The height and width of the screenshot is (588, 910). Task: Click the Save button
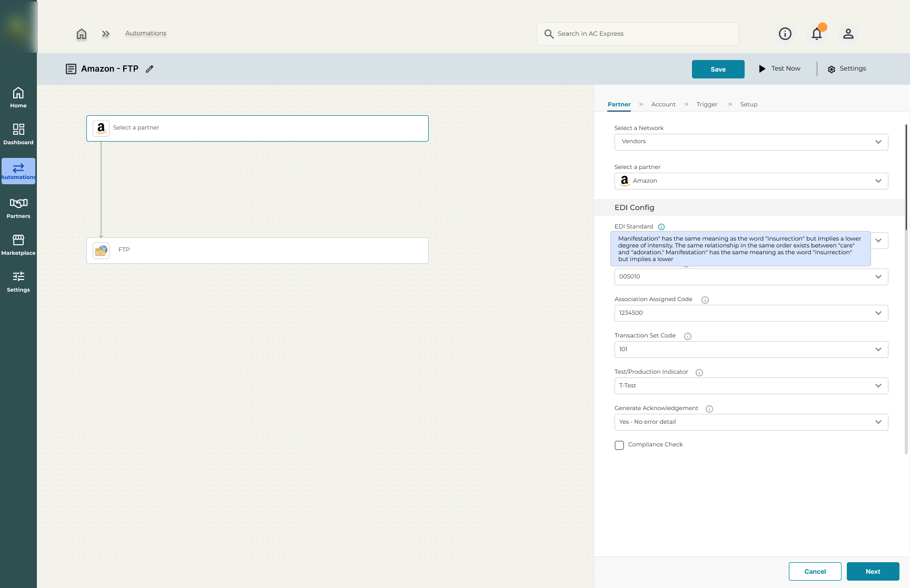(718, 69)
